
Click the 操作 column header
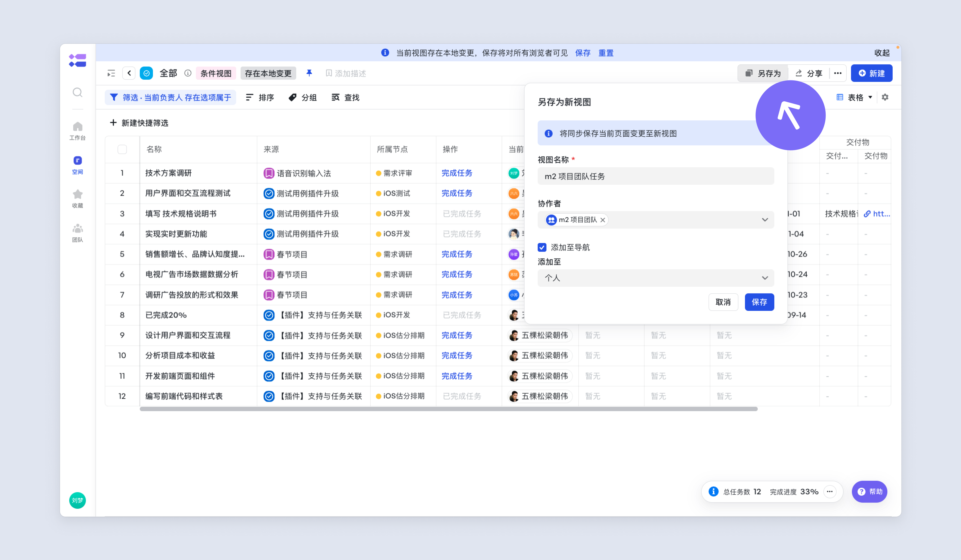point(450,149)
